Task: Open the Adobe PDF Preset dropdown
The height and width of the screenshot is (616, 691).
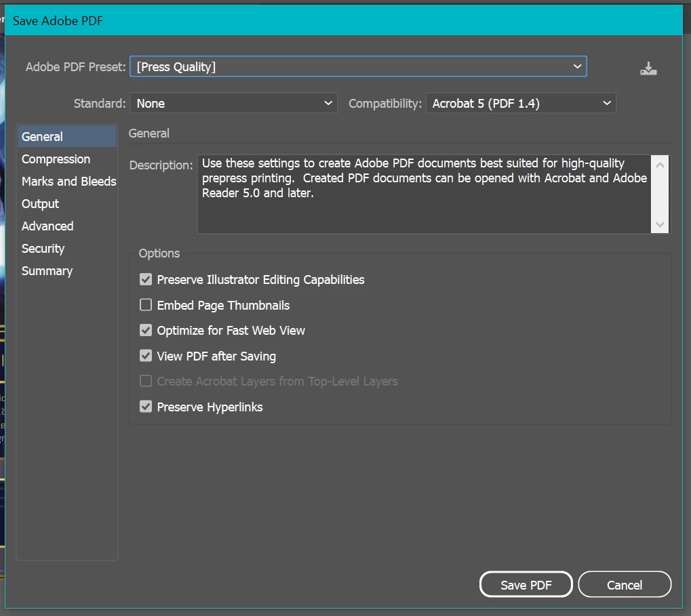Action: click(358, 66)
